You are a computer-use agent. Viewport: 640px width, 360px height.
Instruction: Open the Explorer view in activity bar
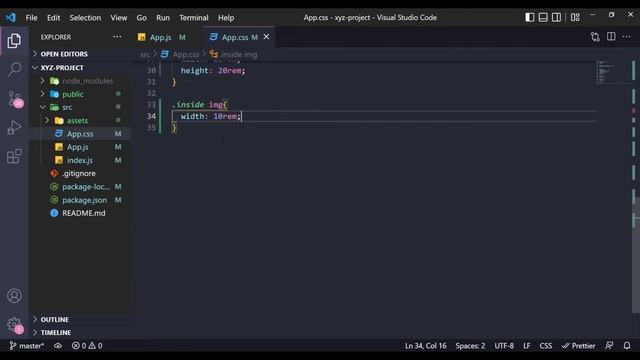click(14, 41)
